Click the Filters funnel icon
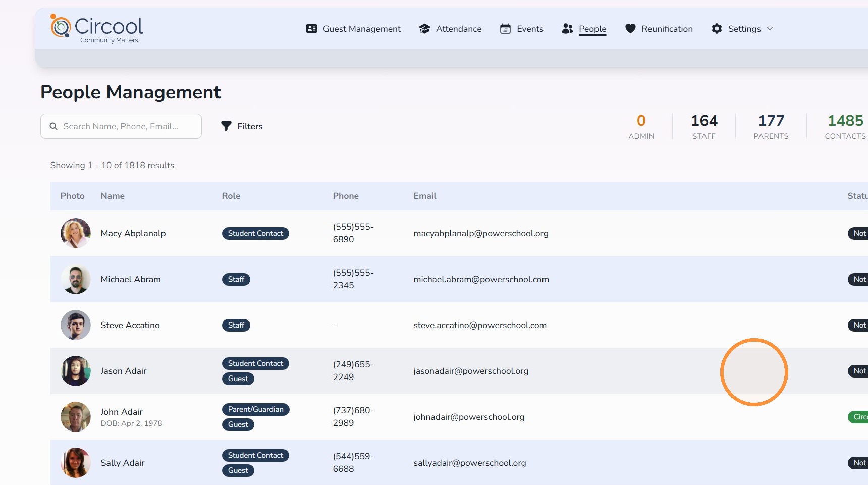 pyautogui.click(x=226, y=126)
